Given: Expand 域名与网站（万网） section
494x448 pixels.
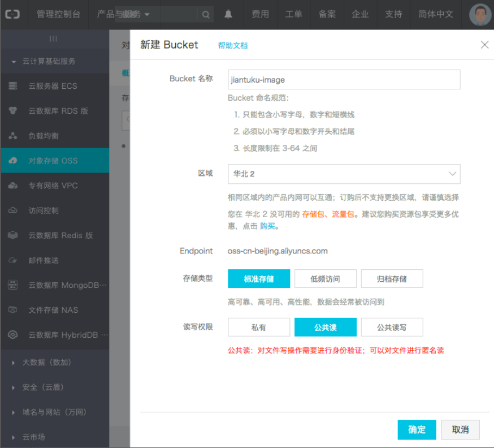Looking at the screenshot, I should coord(54,412).
